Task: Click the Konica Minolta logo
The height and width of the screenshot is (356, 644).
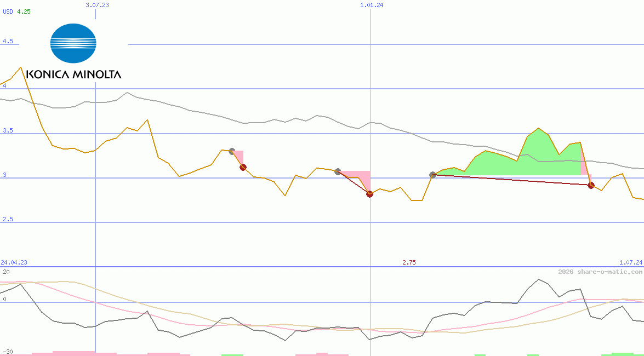Action: [73, 45]
